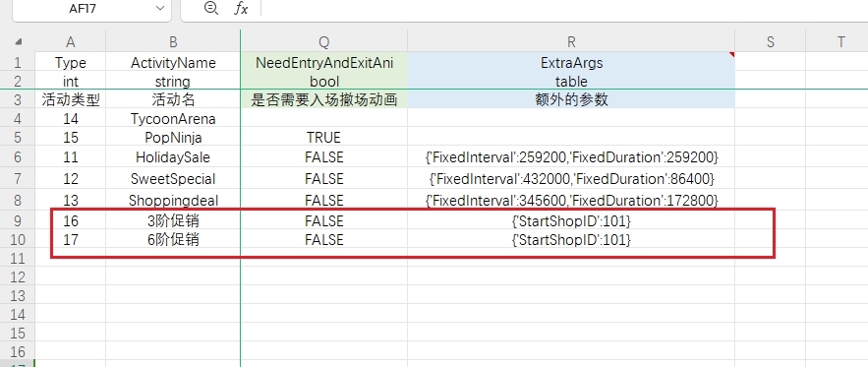This screenshot has width=868, height=367.
Task: Click the FALSE cell in 6阶促销 row
Action: pos(324,239)
